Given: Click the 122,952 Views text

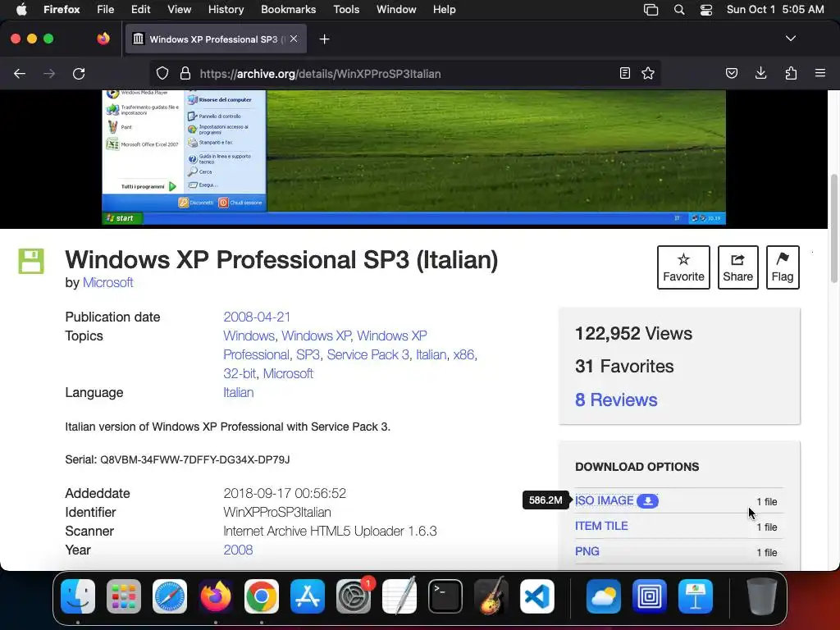Looking at the screenshot, I should coord(633,333).
